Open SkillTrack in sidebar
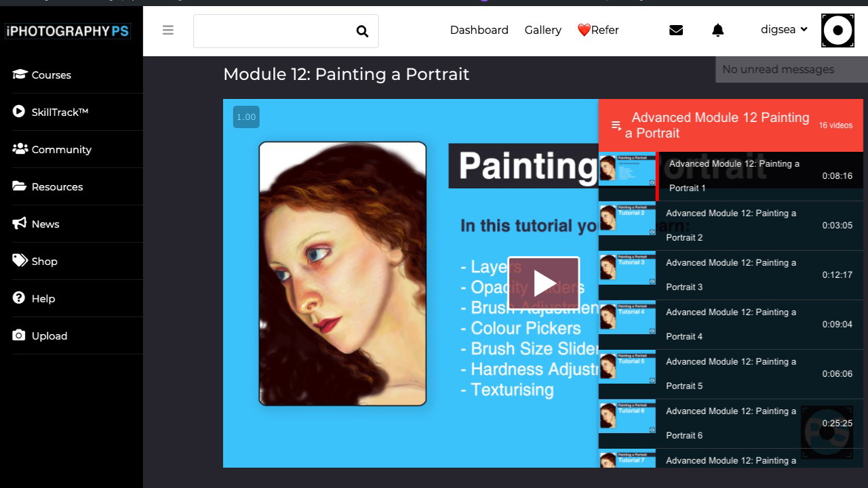 tap(60, 112)
